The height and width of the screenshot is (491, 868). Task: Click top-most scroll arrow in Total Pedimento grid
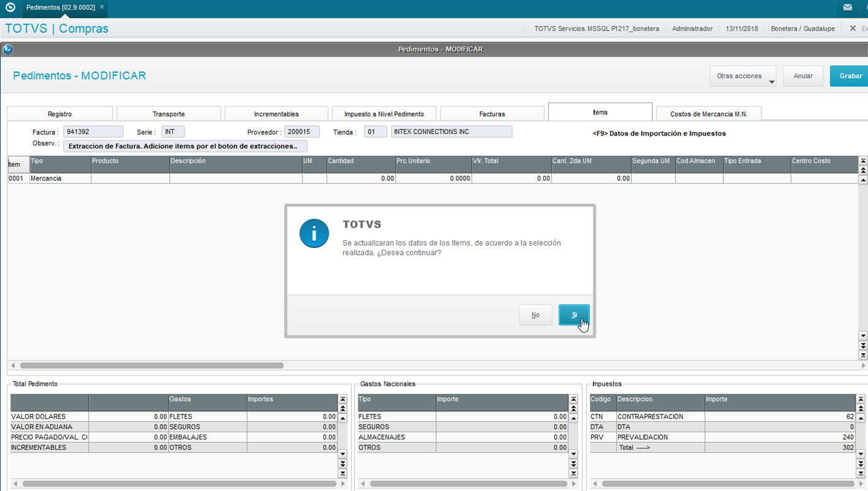tap(342, 399)
